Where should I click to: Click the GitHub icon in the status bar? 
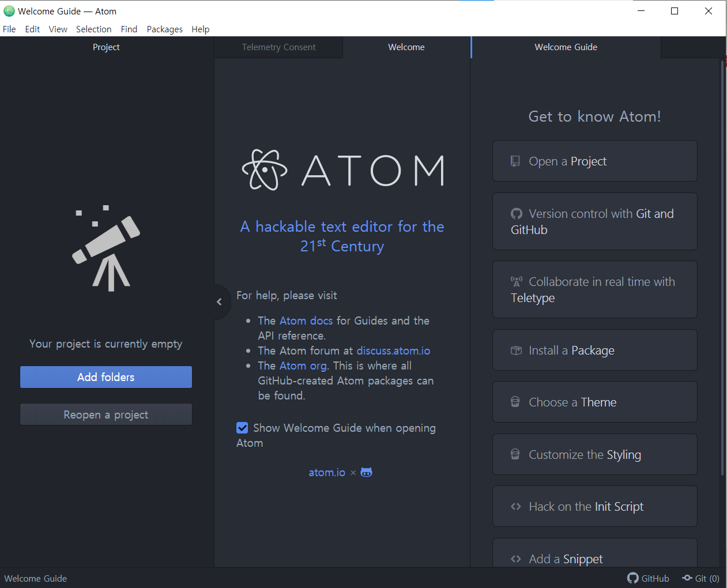coord(633,578)
